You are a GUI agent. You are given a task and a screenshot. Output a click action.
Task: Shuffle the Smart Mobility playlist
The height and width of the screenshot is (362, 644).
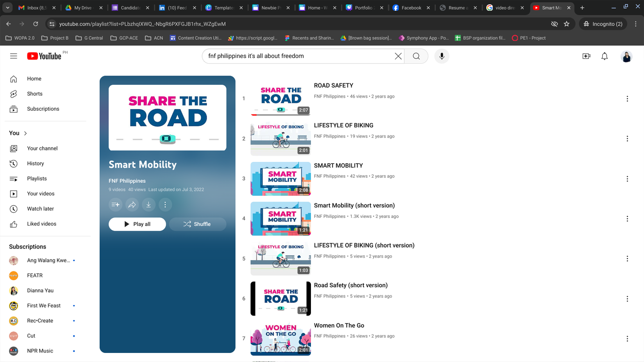(197, 224)
